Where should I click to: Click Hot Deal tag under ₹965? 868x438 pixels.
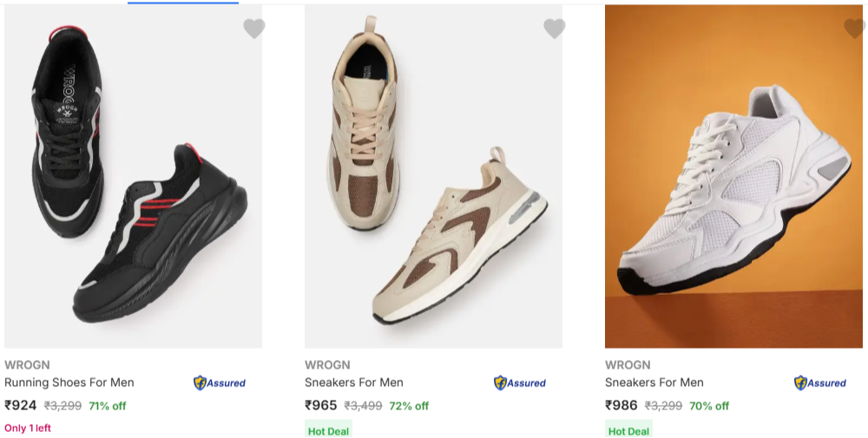coord(328,429)
